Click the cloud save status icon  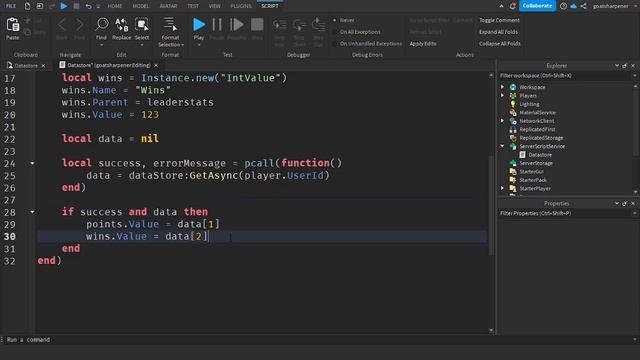(x=573, y=6)
